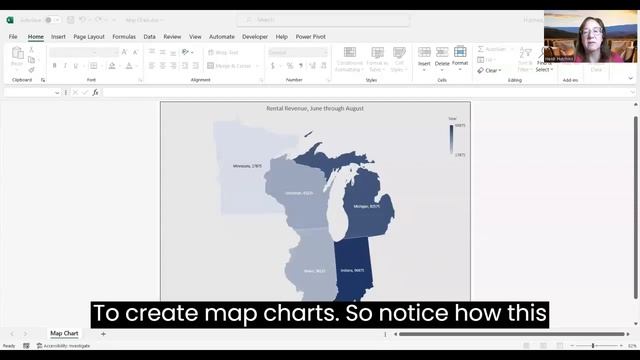Switch to the Insert ribbon tab
Viewport: 640px width, 360px height.
(58, 37)
